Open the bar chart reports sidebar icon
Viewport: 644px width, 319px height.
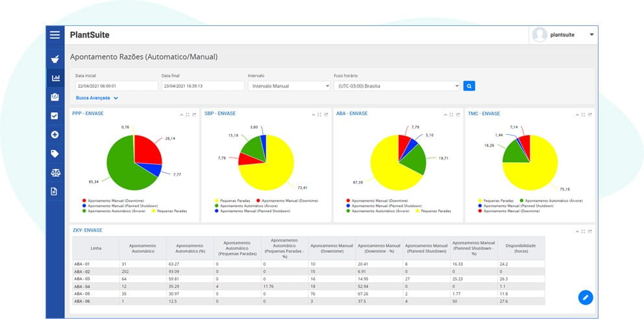[x=55, y=78]
